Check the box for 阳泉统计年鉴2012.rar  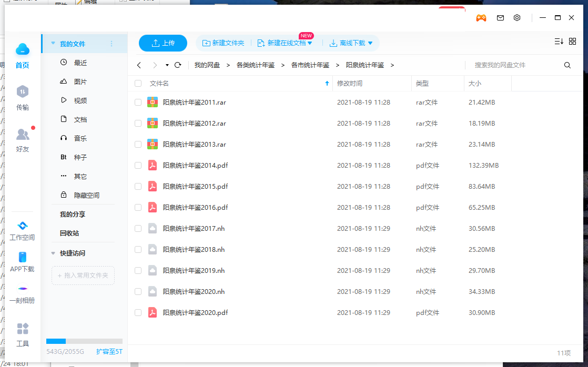pyautogui.click(x=138, y=124)
